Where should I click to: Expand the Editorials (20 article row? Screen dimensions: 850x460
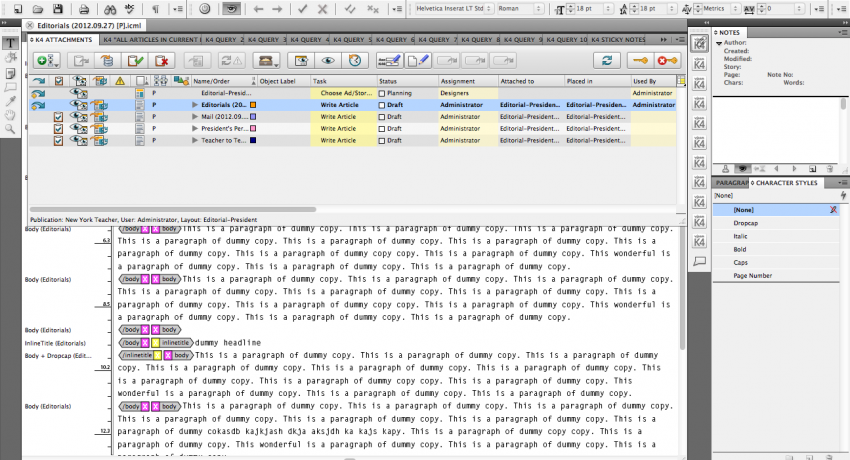tap(195, 105)
